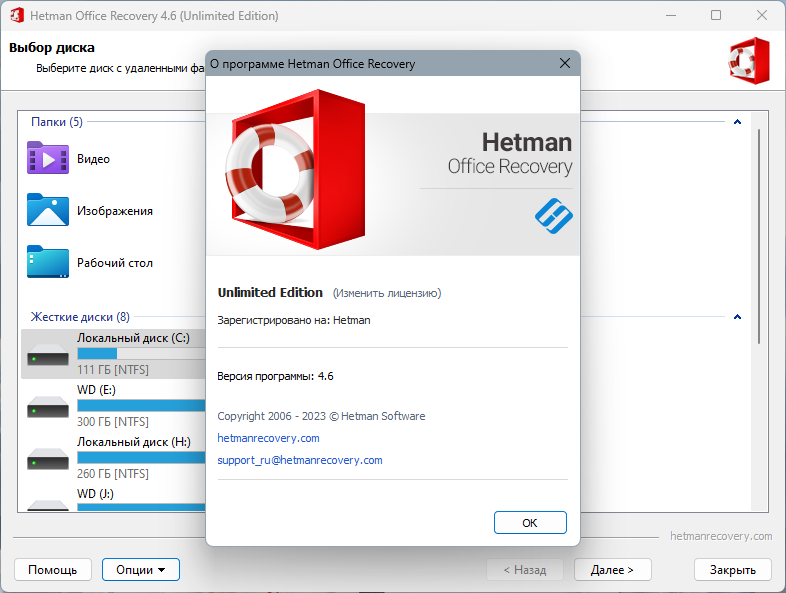This screenshot has height=593, width=786.
Task: Click the Помощь button
Action: (53, 570)
